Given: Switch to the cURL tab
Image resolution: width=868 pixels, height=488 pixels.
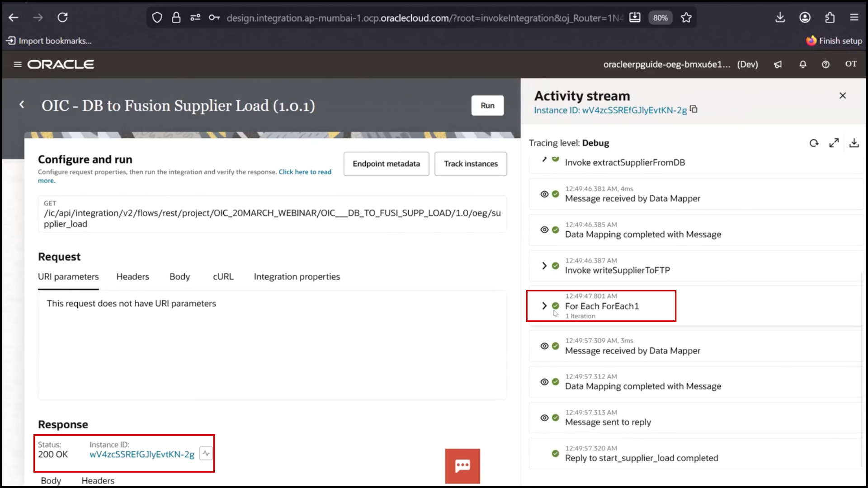Looking at the screenshot, I should coord(223,277).
